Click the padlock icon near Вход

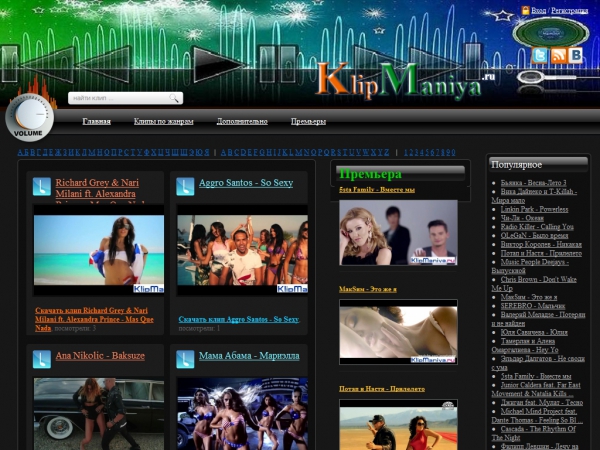pos(525,10)
